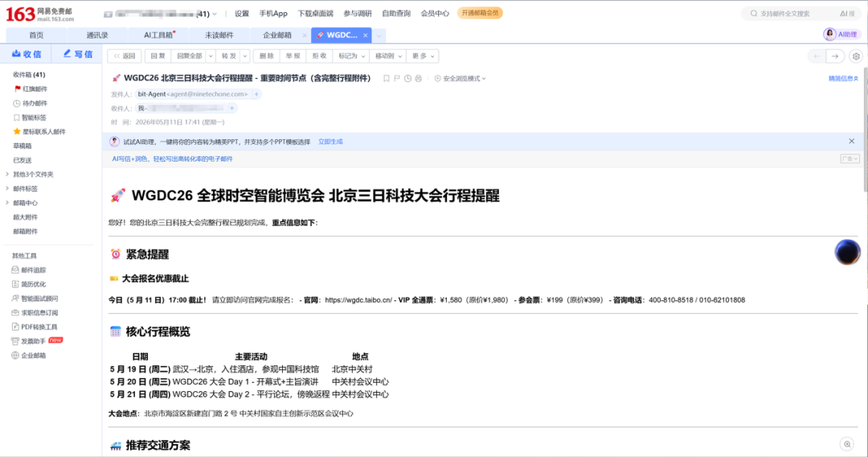Collapse header details via 精简信息 link
The image size is (868, 457).
pos(843,79)
